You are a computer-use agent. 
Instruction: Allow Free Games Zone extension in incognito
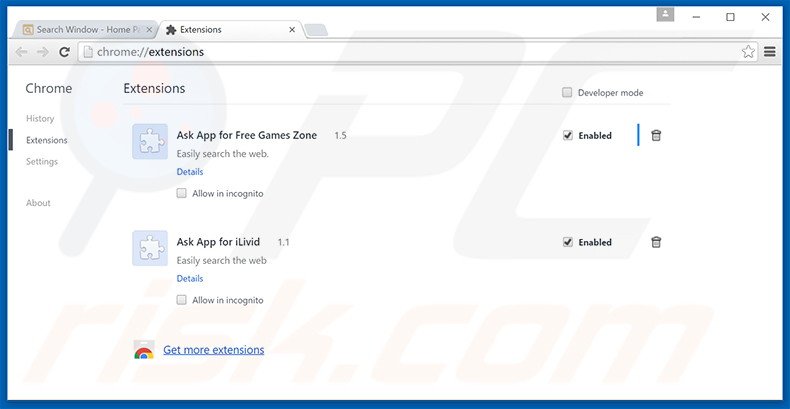pos(181,193)
